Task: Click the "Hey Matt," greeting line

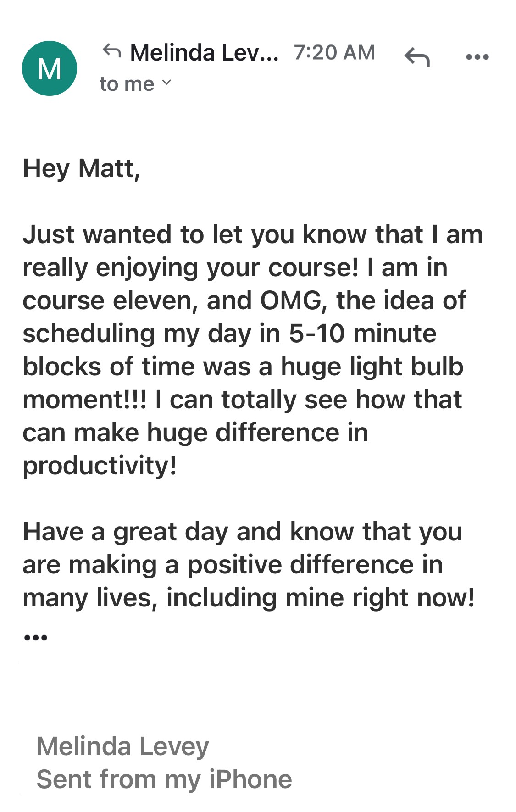Action: [81, 168]
